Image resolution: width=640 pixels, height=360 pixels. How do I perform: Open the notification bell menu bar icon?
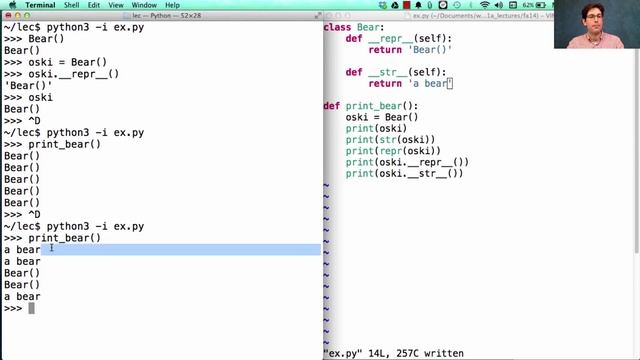(x=418, y=5)
